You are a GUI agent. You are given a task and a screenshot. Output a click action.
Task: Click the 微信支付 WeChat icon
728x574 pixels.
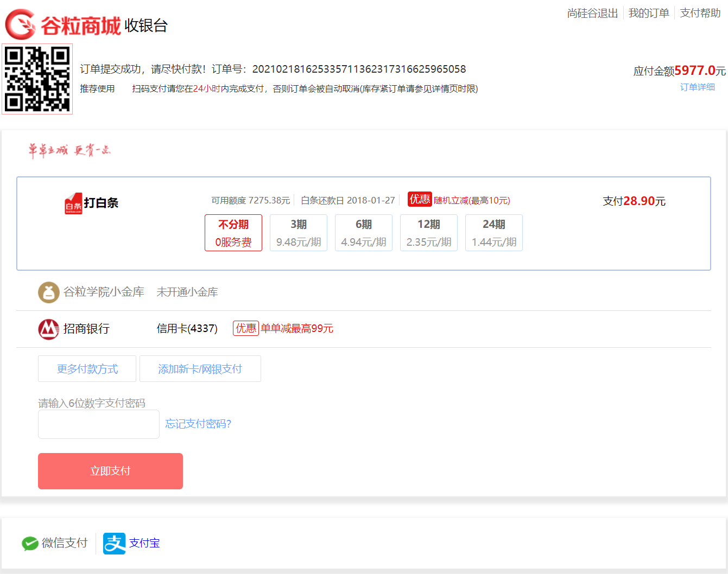click(30, 543)
